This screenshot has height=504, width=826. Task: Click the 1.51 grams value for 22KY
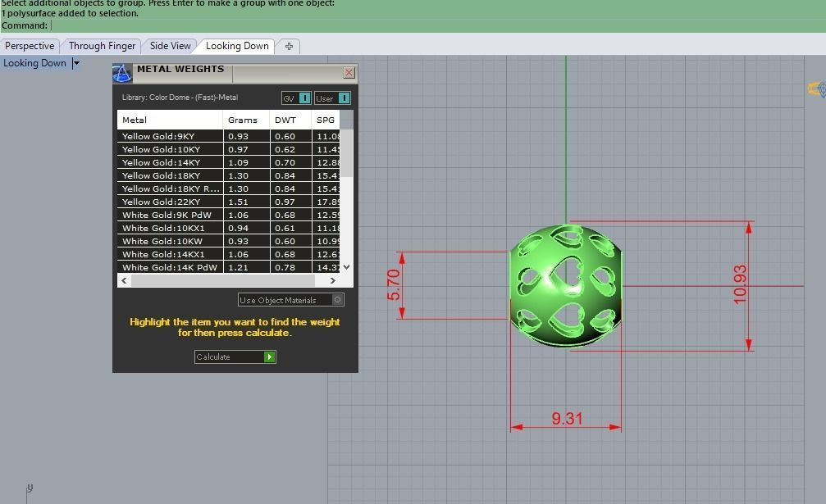pos(238,202)
